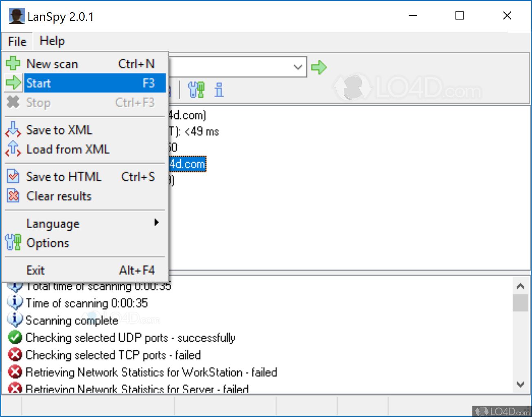Click Clear results menu entry
The image size is (532, 417).
click(85, 196)
